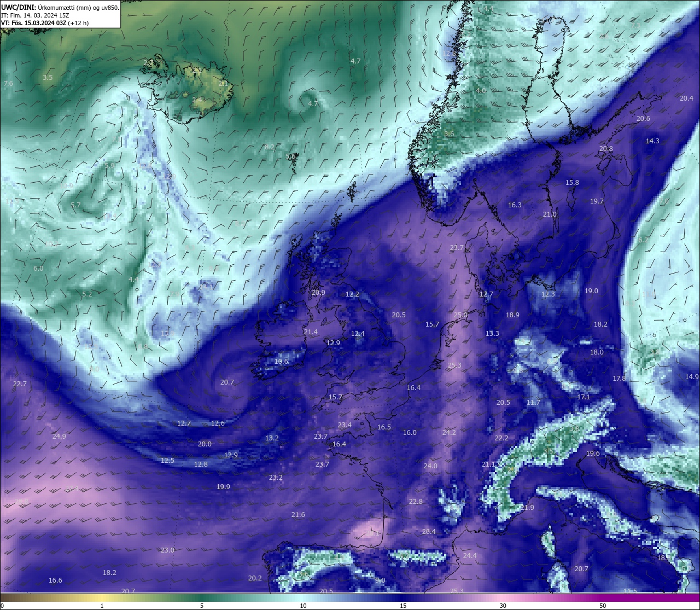Click the map value '12.8'
The width and height of the screenshot is (700, 610).
[201, 464]
